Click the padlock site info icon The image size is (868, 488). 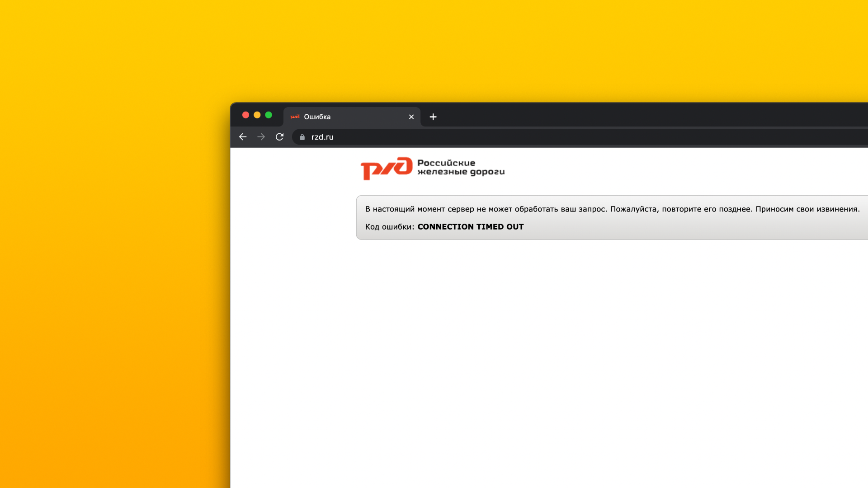[302, 137]
